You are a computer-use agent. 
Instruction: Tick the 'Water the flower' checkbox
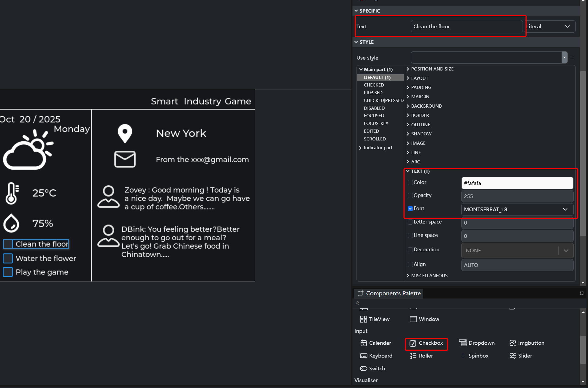click(x=8, y=258)
